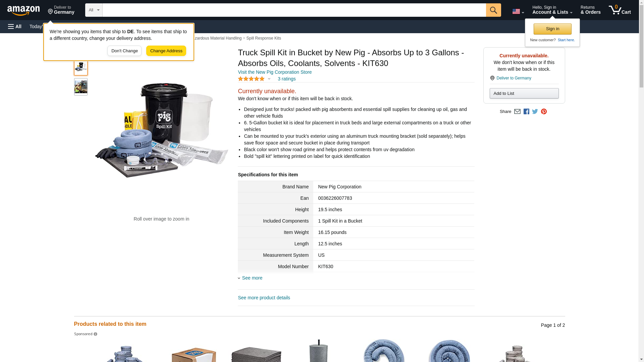This screenshot has width=644, height=362.
Task: Share product on Pinterest icon
Action: [x=544, y=112]
